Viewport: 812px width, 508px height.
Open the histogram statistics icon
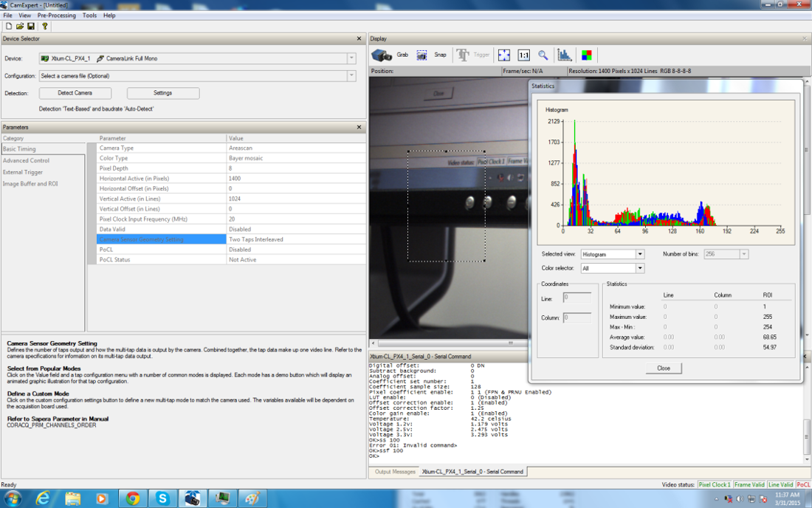pyautogui.click(x=565, y=55)
